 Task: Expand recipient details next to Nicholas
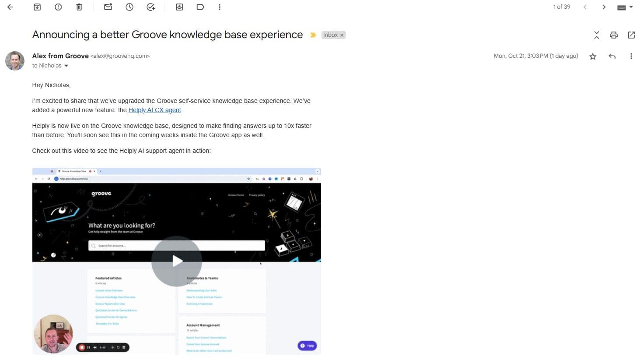[66, 65]
